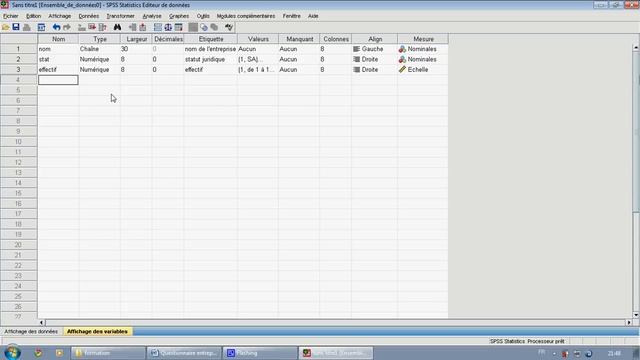This screenshot has width=640, height=360.
Task: Click the Mesure column header
Action: coord(423,39)
